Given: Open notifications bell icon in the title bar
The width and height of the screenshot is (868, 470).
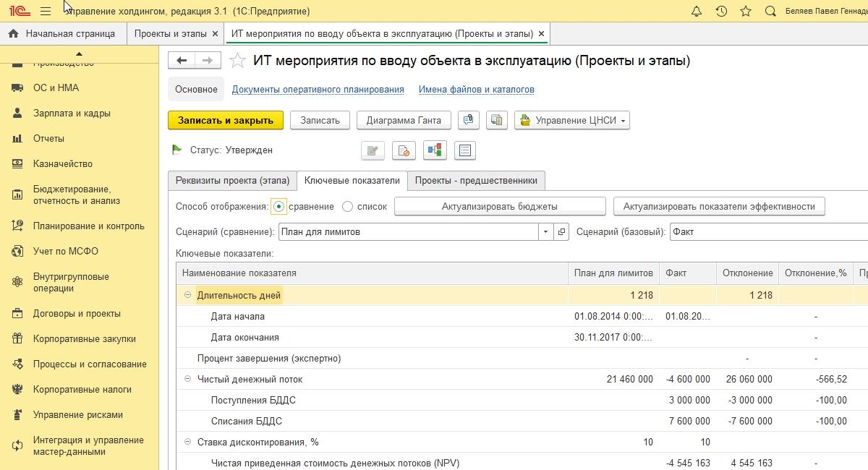Looking at the screenshot, I should coord(697,12).
